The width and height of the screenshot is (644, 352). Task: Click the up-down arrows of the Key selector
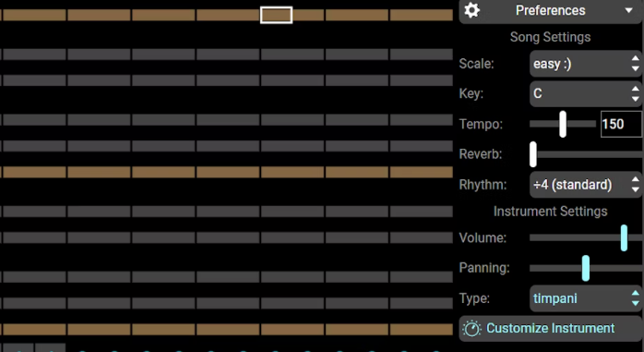pos(635,93)
